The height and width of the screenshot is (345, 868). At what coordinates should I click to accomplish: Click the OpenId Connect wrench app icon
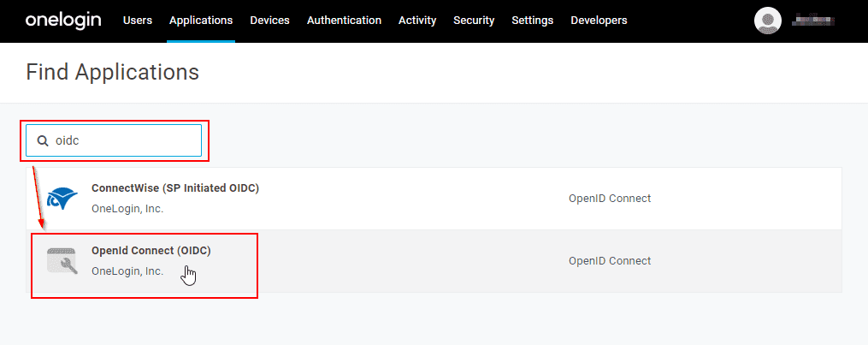62,261
